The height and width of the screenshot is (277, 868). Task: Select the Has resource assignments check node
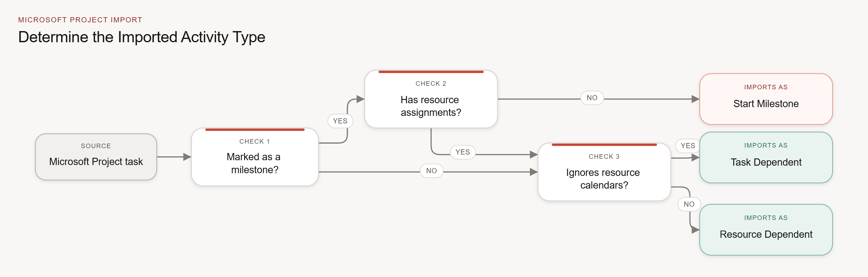[x=431, y=99]
